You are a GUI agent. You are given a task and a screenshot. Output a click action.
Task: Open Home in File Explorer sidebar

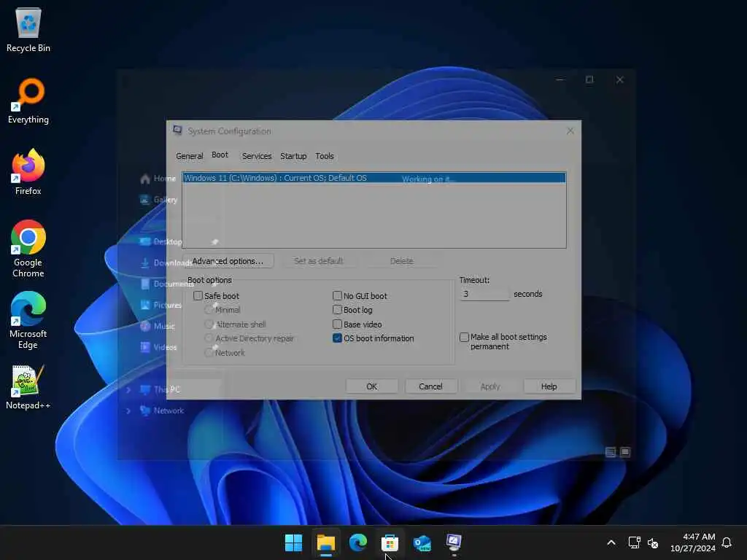tap(158, 179)
